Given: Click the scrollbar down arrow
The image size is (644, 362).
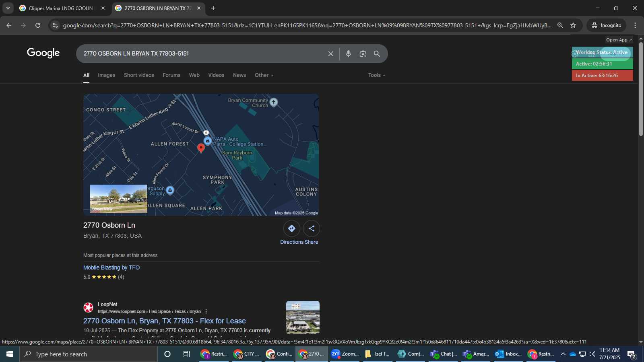Looking at the screenshot, I should click(641, 342).
